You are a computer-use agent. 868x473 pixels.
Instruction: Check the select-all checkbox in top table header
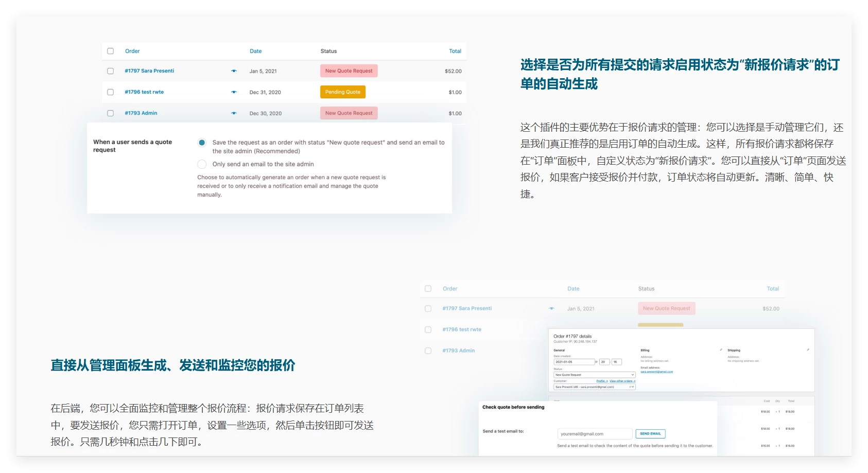tap(110, 51)
